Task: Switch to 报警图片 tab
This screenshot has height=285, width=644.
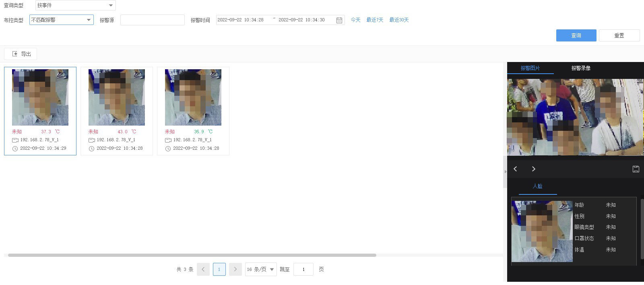Action: tap(530, 68)
